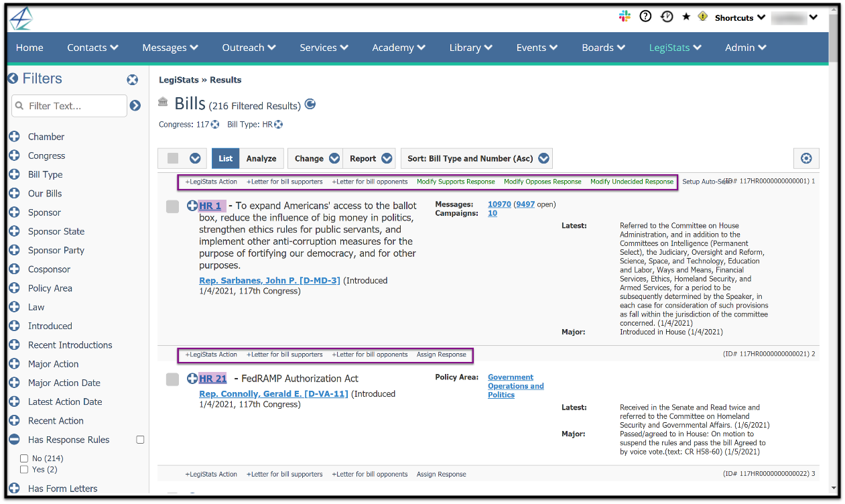Switch to the List view
This screenshot has width=845, height=504.
(x=226, y=158)
